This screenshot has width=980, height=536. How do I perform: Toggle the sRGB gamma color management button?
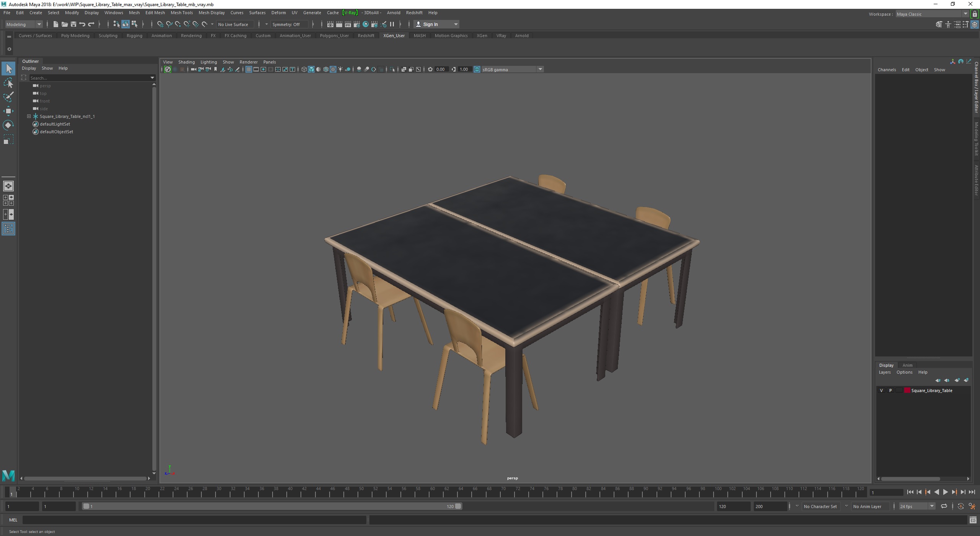(x=477, y=69)
